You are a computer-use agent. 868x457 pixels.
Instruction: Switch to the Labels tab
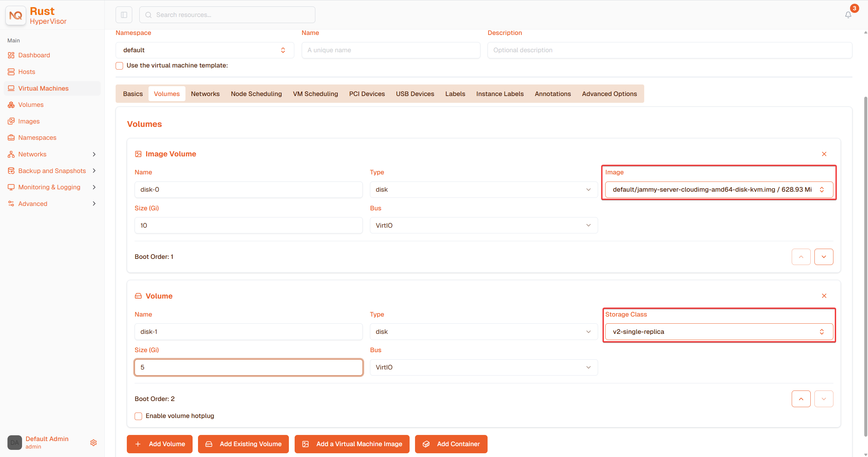[455, 94]
